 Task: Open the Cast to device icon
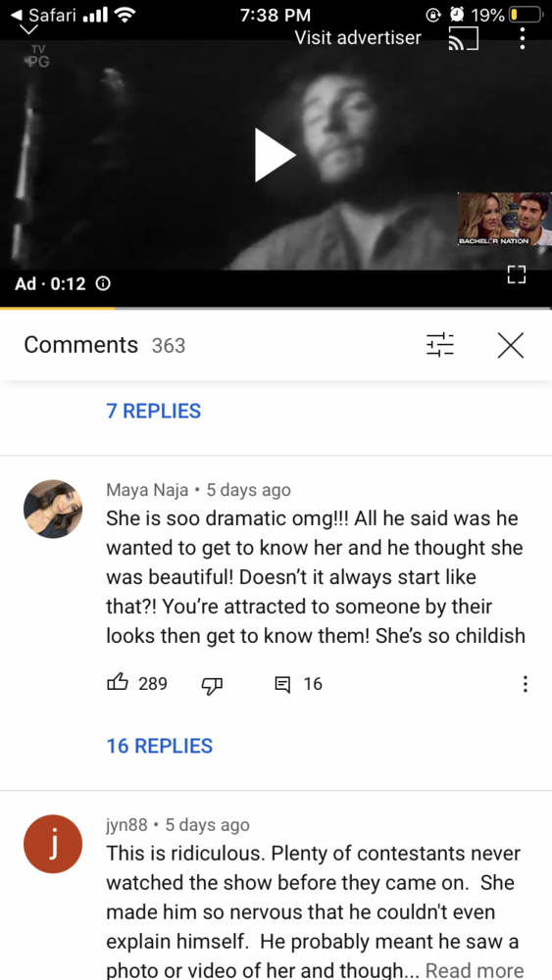463,39
